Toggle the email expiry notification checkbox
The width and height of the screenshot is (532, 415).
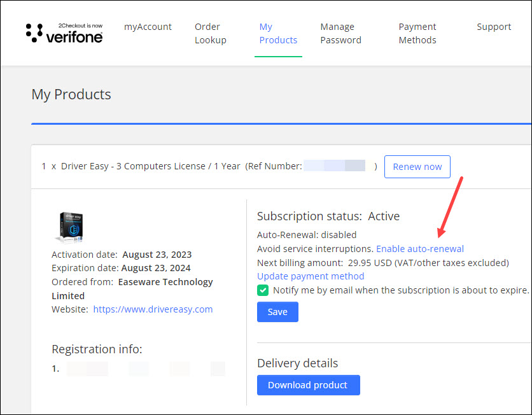coord(263,290)
